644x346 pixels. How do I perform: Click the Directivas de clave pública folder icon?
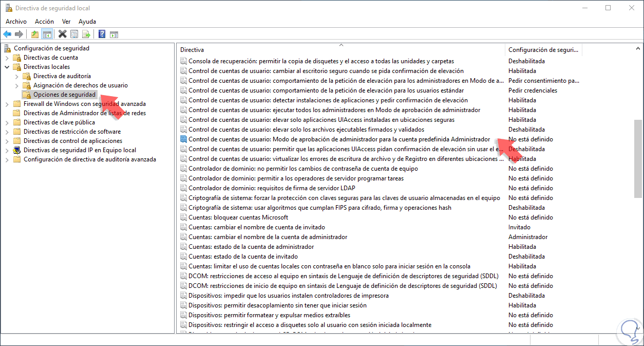coord(17,122)
